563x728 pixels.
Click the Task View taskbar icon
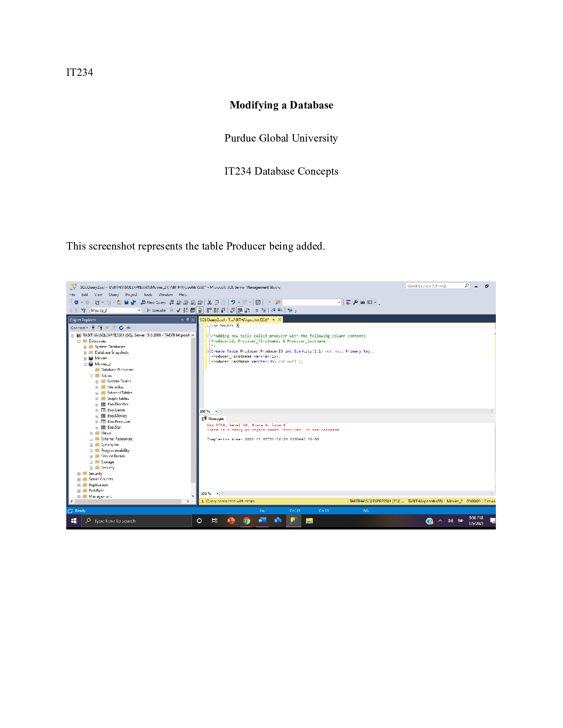pyautogui.click(x=214, y=521)
